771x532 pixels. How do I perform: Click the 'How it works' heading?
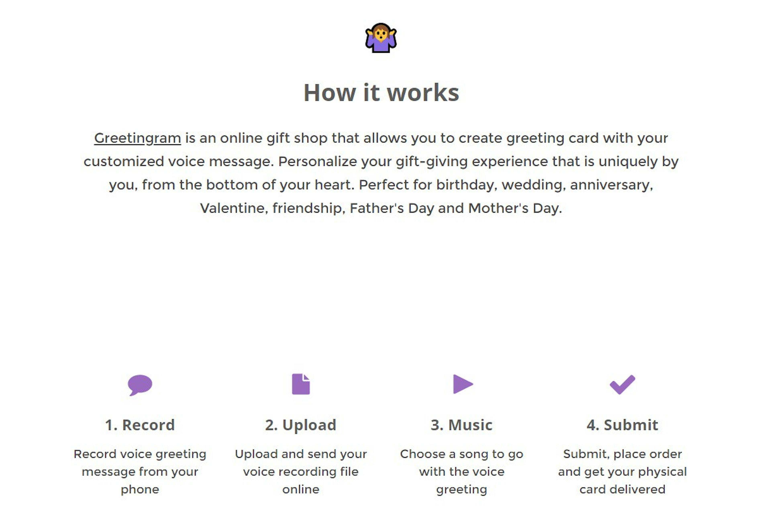pos(381,92)
